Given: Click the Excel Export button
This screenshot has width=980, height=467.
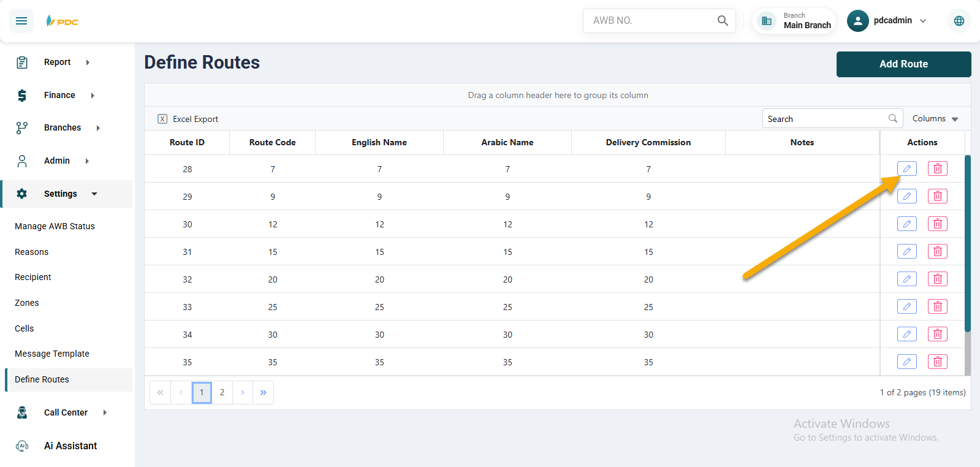Looking at the screenshot, I should [x=188, y=119].
